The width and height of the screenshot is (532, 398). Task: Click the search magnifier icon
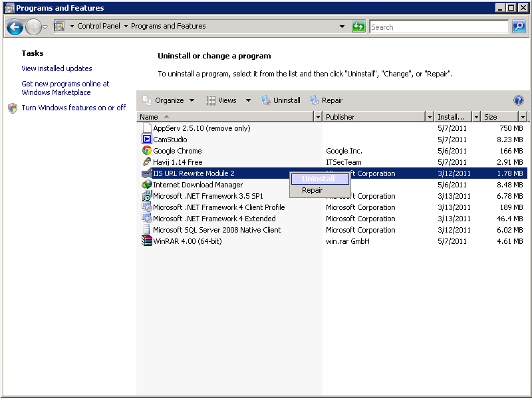519,27
